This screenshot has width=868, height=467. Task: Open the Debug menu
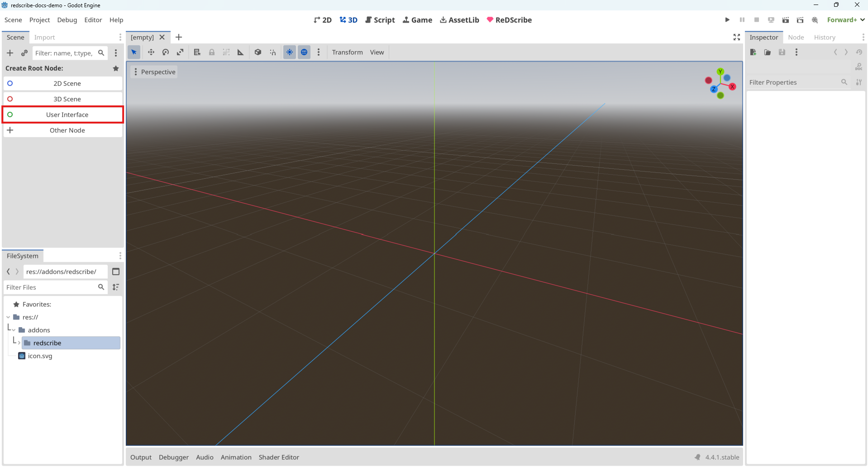(67, 20)
